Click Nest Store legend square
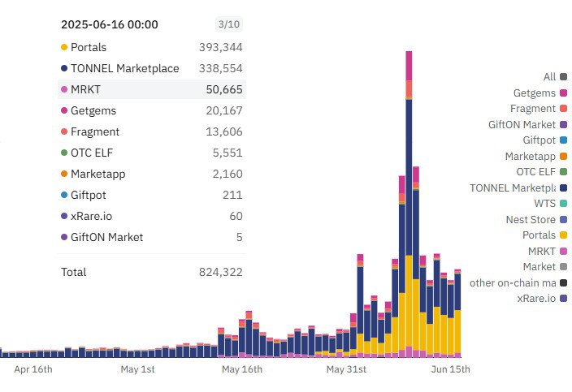The height and width of the screenshot is (392, 572). click(x=563, y=220)
